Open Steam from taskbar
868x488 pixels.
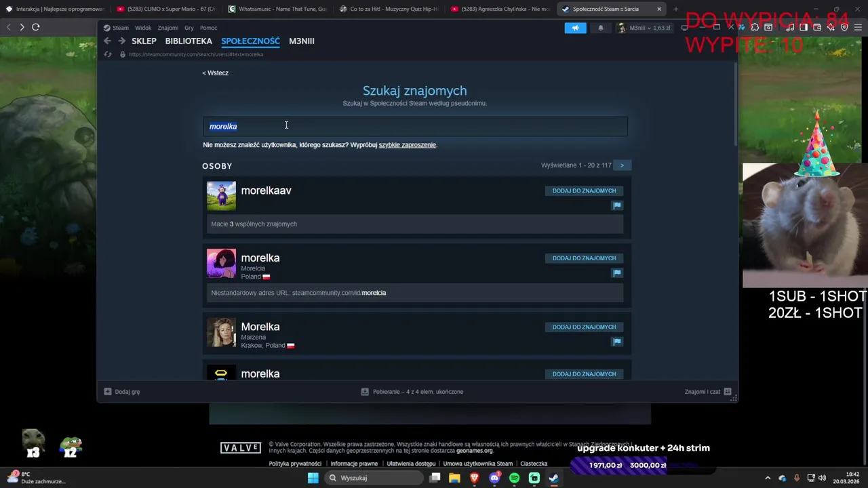pyautogui.click(x=554, y=478)
